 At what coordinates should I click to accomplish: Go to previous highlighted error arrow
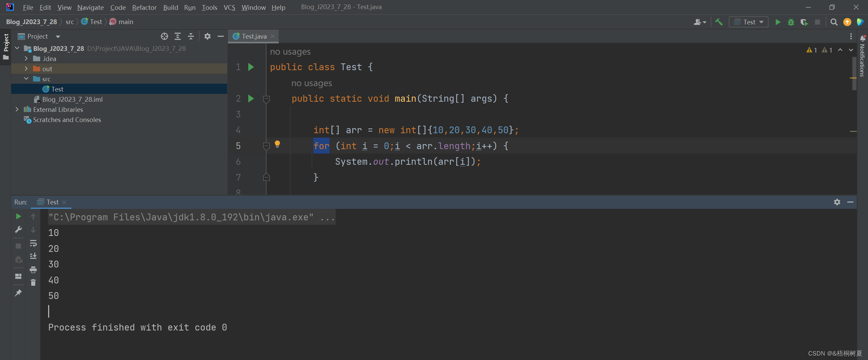click(x=840, y=50)
